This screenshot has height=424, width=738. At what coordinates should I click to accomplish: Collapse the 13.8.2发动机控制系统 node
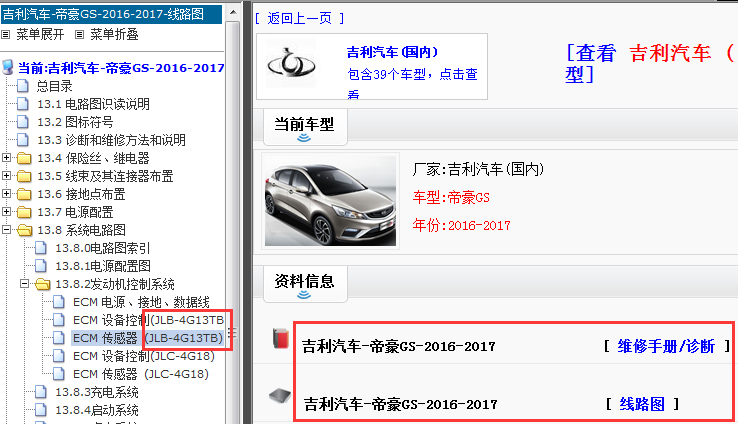coord(24,283)
